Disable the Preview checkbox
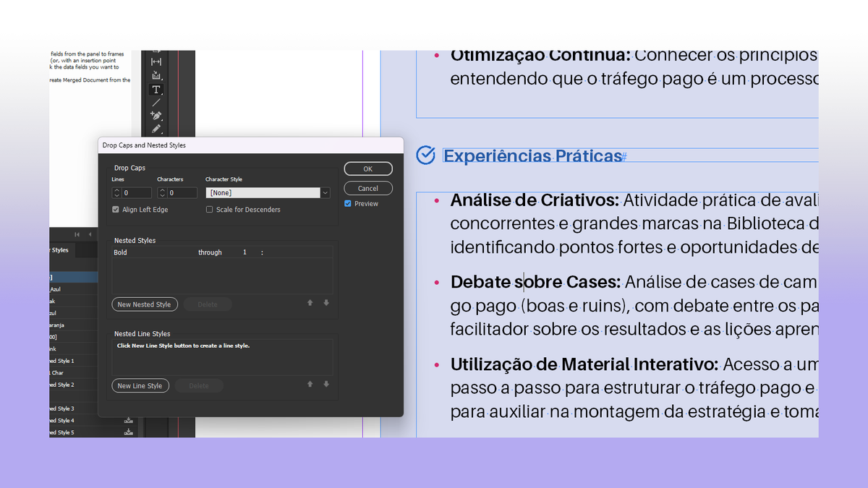Image resolution: width=868 pixels, height=488 pixels. tap(347, 203)
